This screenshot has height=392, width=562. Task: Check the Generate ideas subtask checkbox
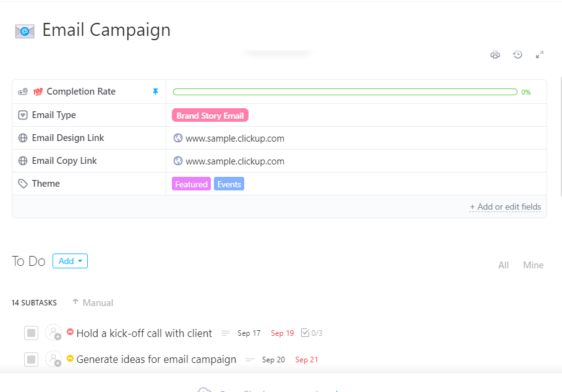coord(31,359)
